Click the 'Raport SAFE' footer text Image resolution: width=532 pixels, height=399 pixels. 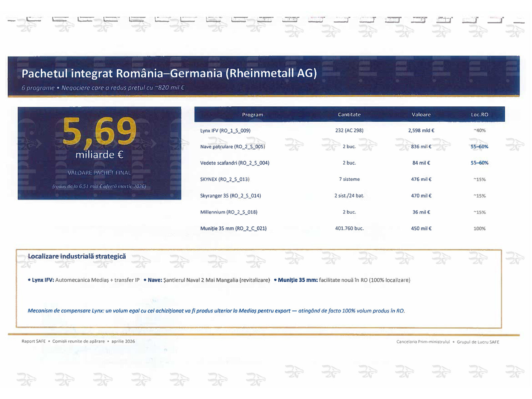point(34,341)
